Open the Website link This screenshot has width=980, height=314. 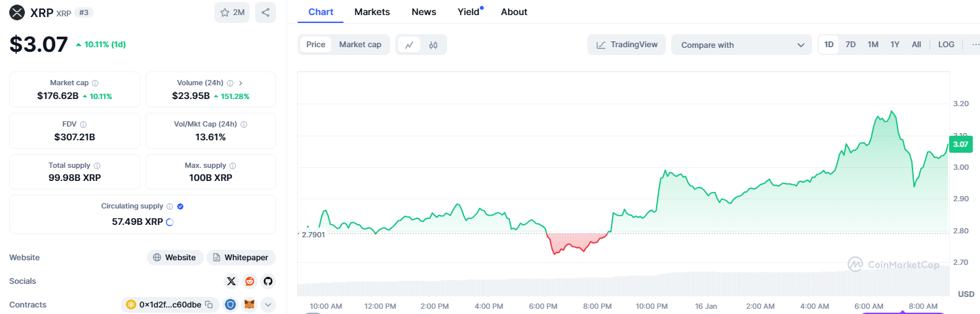[x=175, y=258]
